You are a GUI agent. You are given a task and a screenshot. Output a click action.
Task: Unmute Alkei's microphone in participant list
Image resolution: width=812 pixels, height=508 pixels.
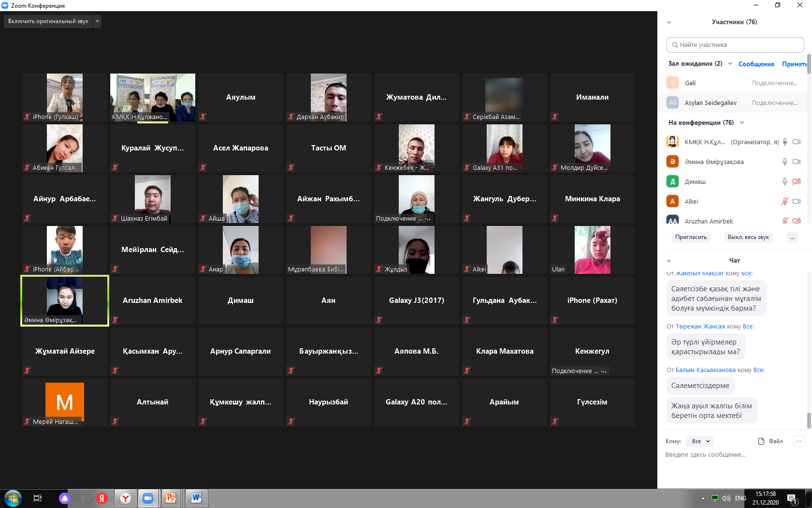[x=785, y=201]
